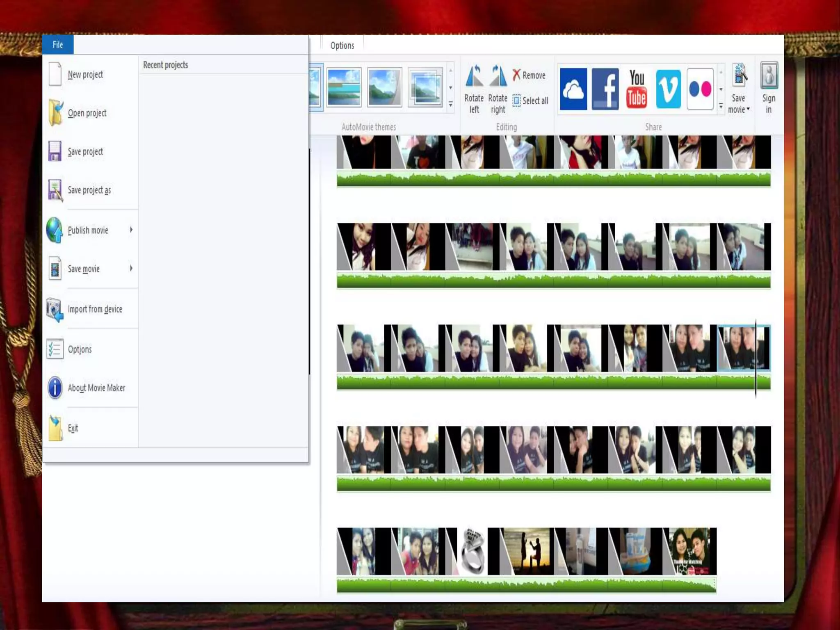840x630 pixels.
Task: Publish to Vimeo icon
Action: 668,89
